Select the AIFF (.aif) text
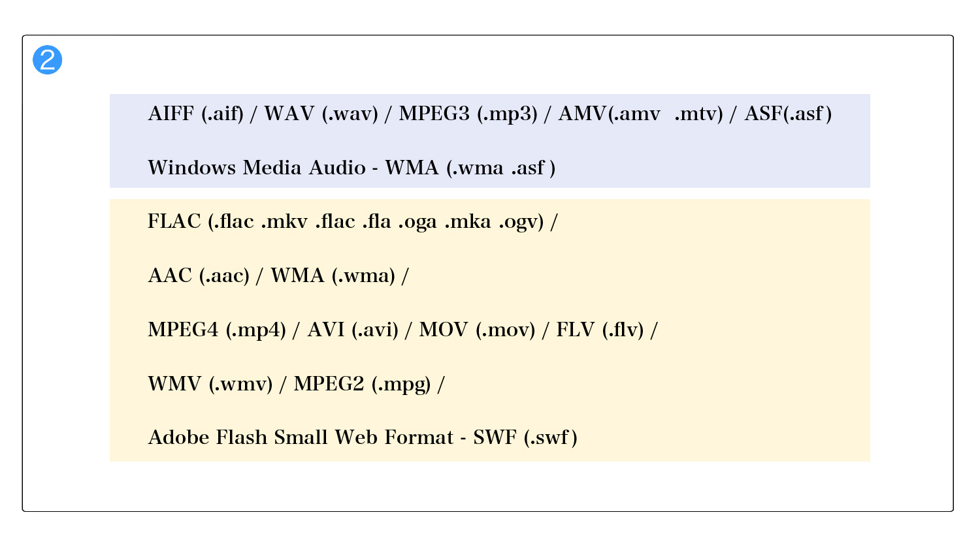This screenshot has height=553, width=980. click(196, 114)
